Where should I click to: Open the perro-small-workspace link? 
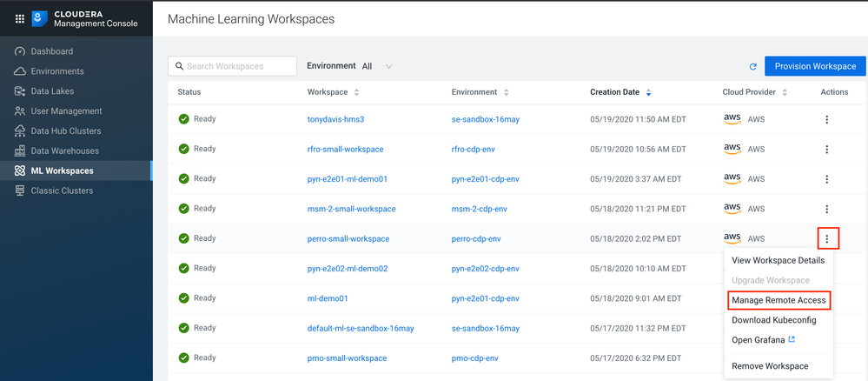click(348, 239)
